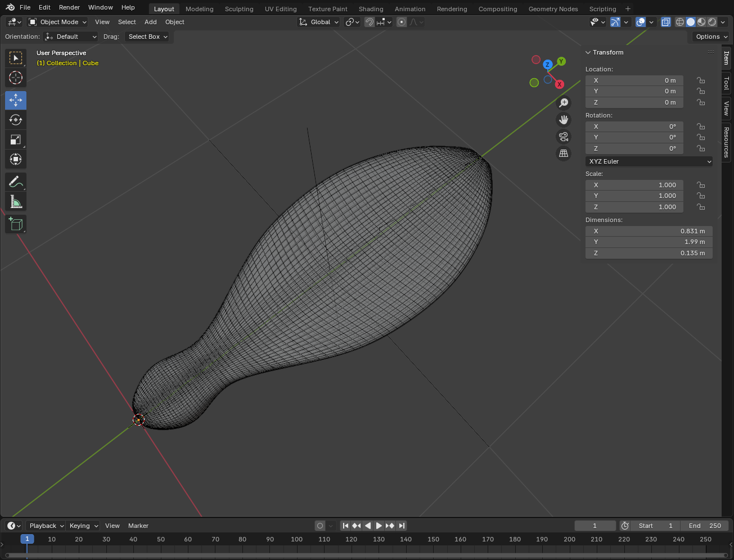Image resolution: width=734 pixels, height=560 pixels.
Task: Switch to the Sculpting workspace tab
Action: pos(239,9)
